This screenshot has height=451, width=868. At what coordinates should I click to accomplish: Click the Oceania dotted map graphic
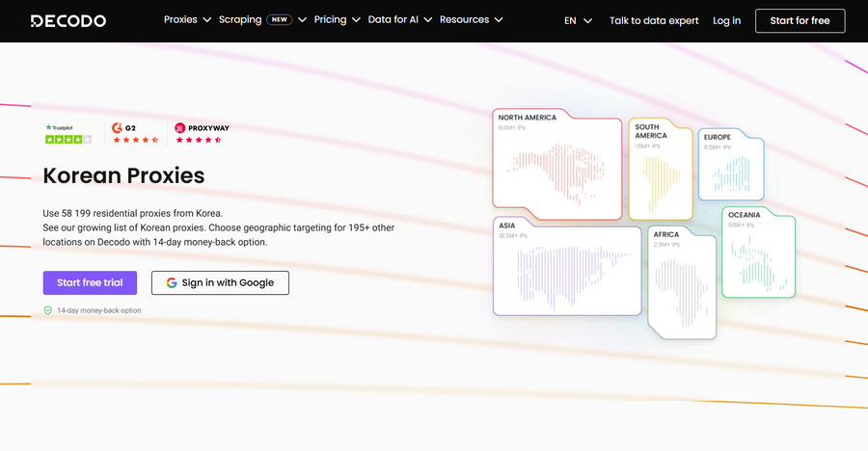[x=759, y=263]
